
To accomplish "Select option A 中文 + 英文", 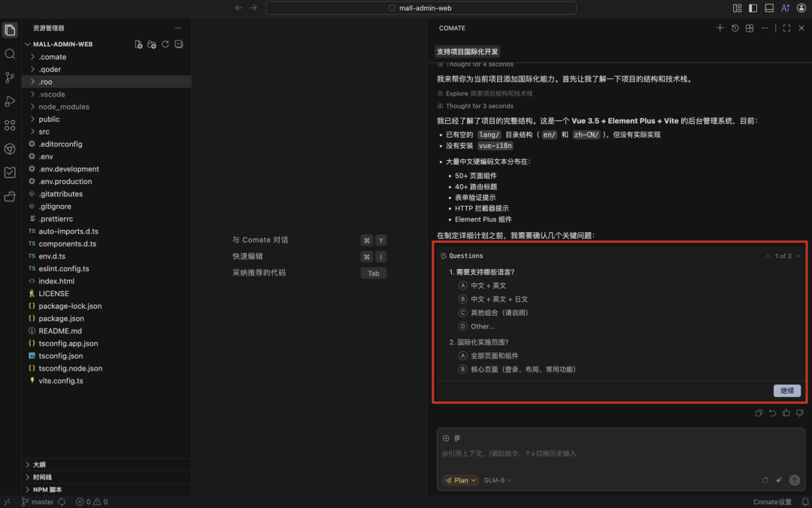I will point(483,286).
